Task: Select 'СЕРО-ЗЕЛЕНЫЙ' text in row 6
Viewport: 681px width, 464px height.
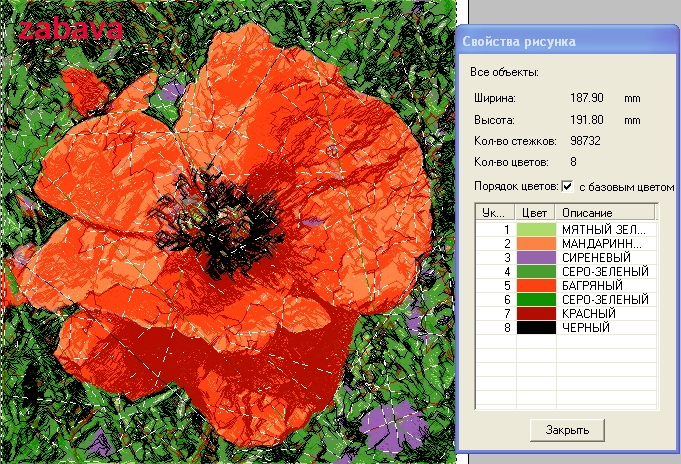Action: pos(605,299)
